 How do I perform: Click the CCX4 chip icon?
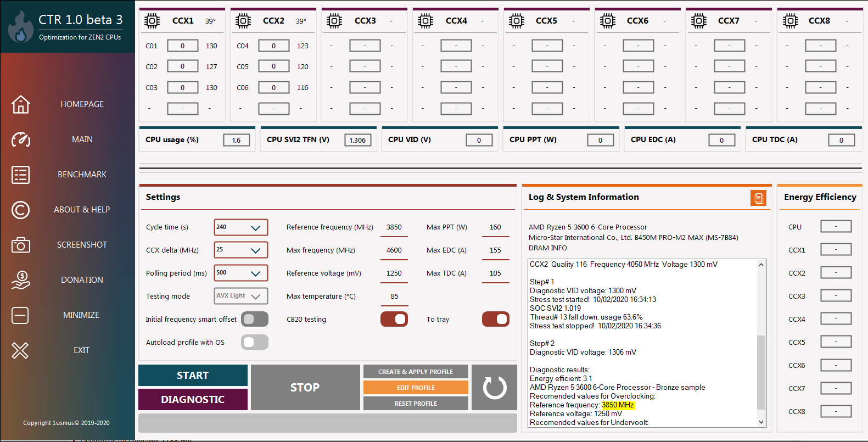pyautogui.click(x=425, y=21)
